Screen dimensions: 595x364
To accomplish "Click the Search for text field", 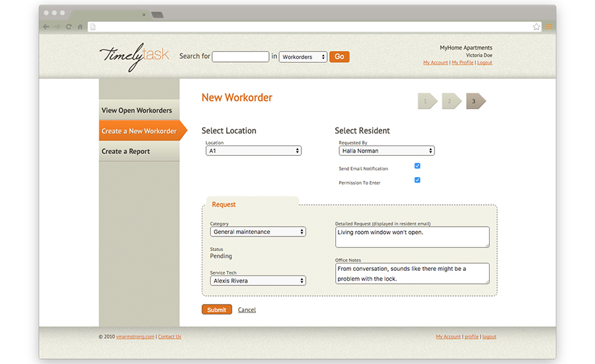I will point(241,57).
